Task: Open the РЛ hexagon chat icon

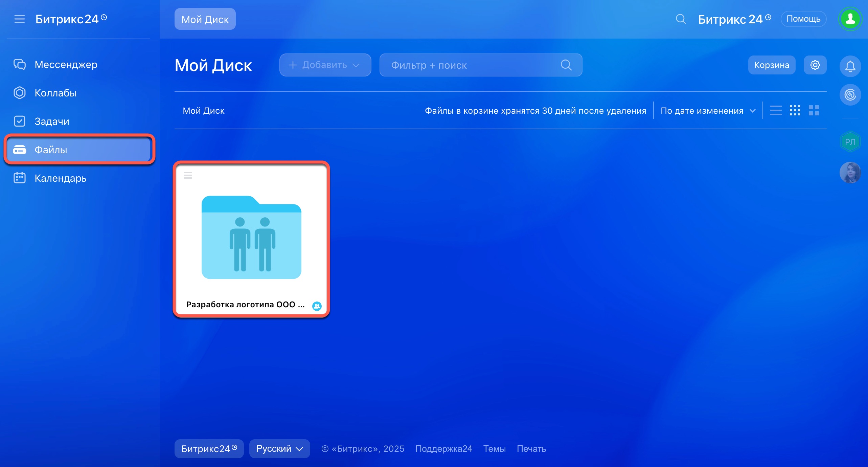Action: tap(850, 142)
